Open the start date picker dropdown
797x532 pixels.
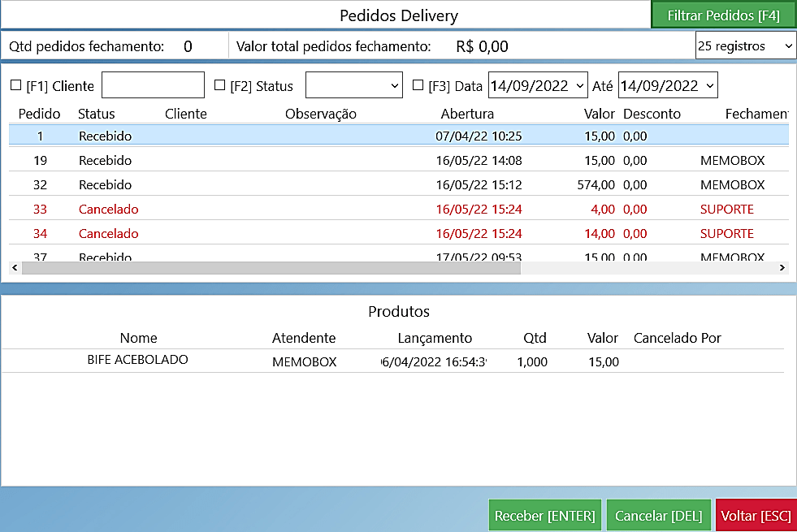click(537, 85)
